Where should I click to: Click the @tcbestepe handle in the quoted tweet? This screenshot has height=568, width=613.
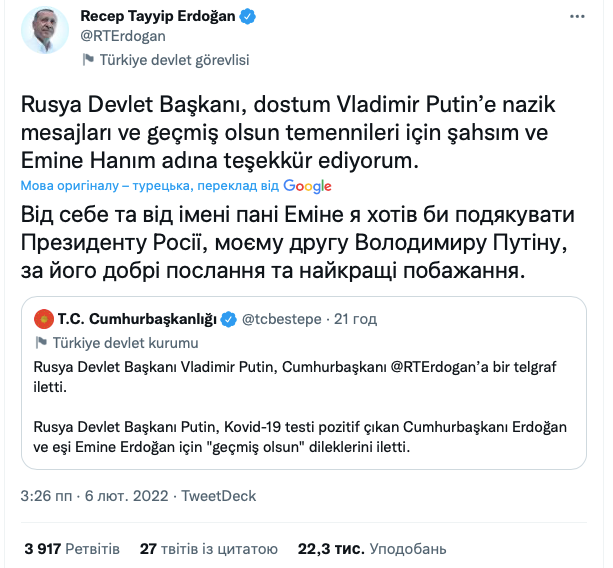[x=281, y=320]
